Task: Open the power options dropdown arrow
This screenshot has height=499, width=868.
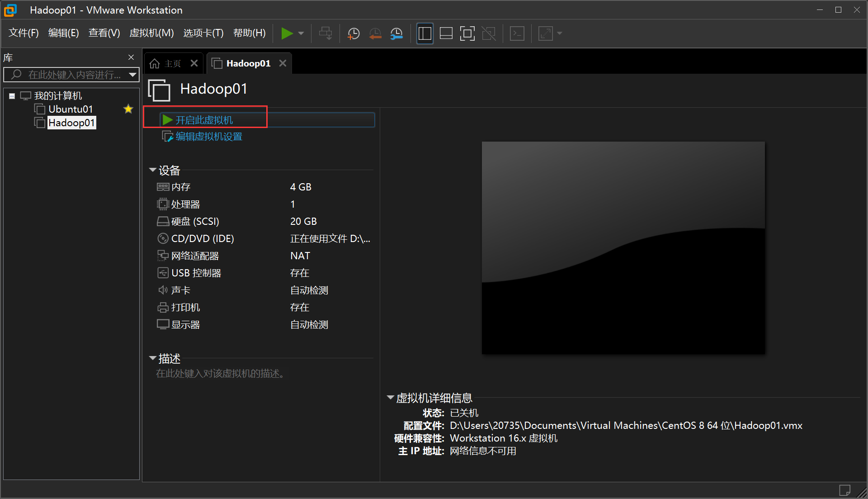Action: [x=301, y=33]
